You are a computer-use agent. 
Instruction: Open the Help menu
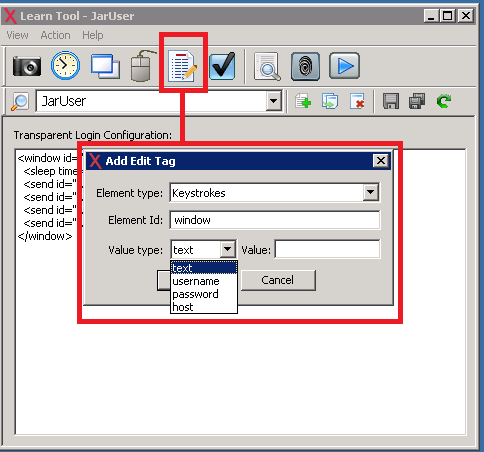click(93, 35)
